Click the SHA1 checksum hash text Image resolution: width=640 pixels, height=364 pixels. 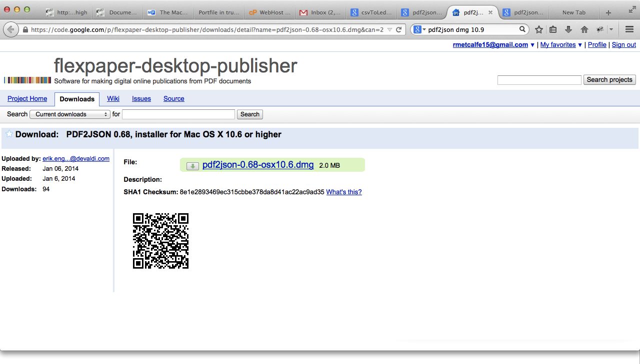252,192
